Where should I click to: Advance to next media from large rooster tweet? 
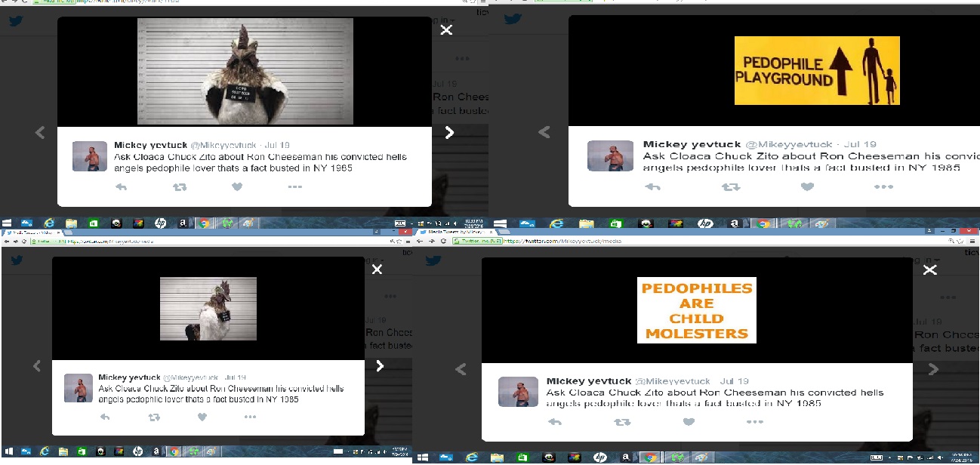449,133
